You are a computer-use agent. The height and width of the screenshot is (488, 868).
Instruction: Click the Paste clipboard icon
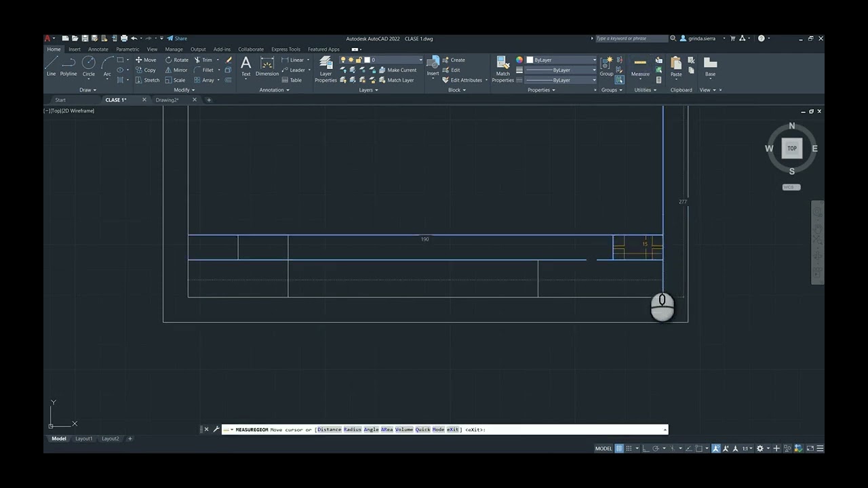(x=676, y=66)
